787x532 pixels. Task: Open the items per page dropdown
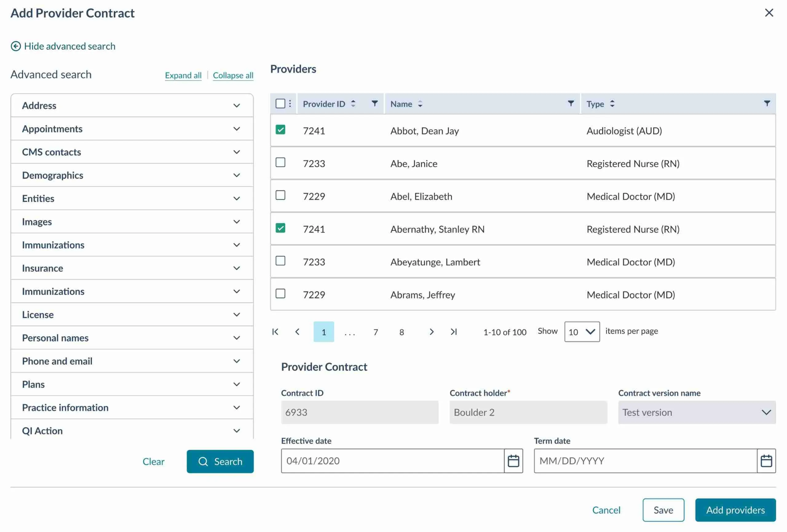pos(582,331)
